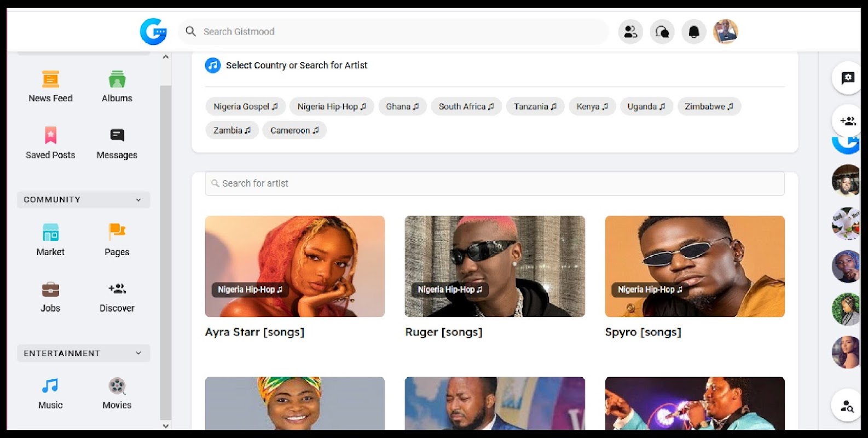Filter music by Uganda
The height and width of the screenshot is (438, 868).
(x=646, y=106)
